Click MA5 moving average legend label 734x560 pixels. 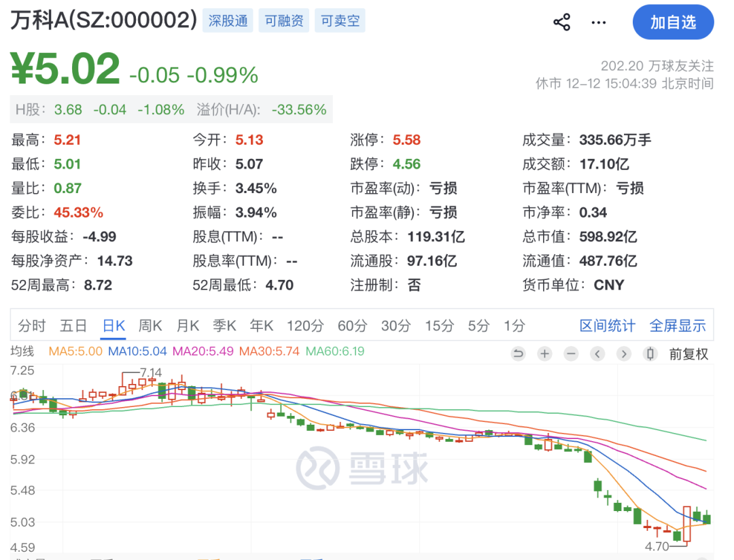pyautogui.click(x=75, y=351)
